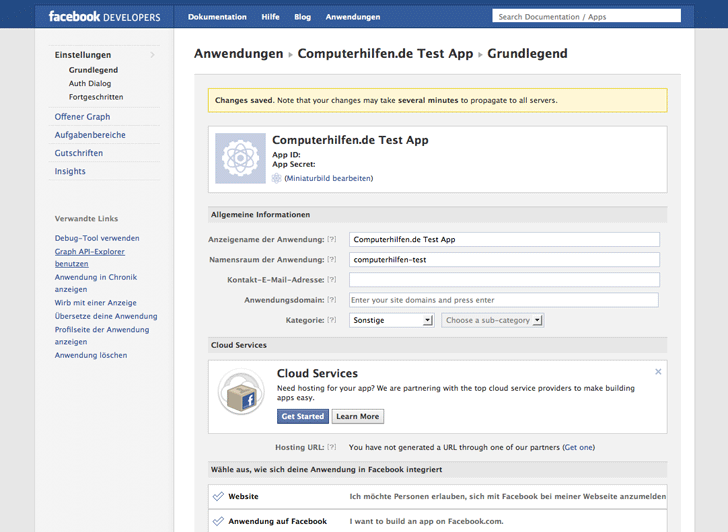Open help tooltip for Namensraum der Anwendung

[x=332, y=260]
